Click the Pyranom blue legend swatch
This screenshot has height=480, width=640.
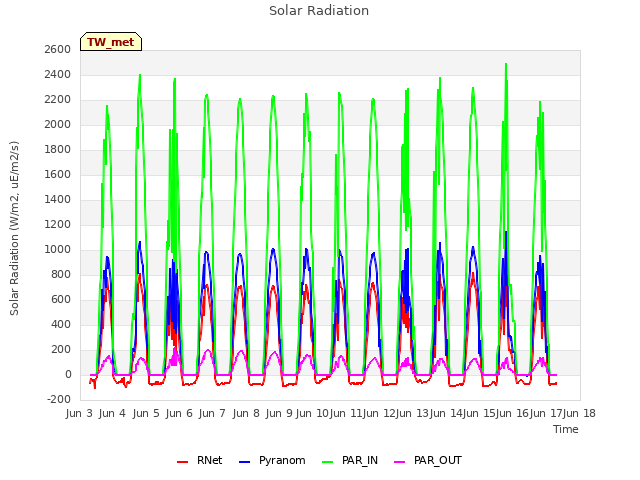click(x=244, y=462)
